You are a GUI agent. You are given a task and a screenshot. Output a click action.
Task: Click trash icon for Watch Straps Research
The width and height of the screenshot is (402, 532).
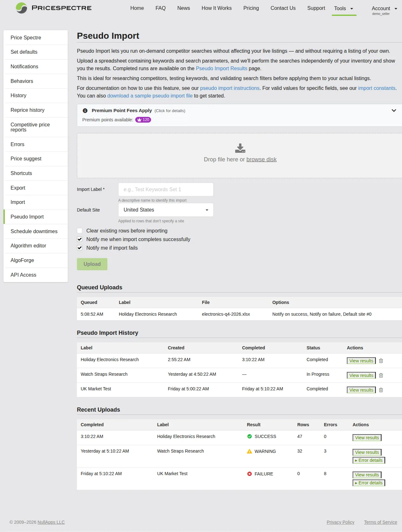tap(381, 375)
